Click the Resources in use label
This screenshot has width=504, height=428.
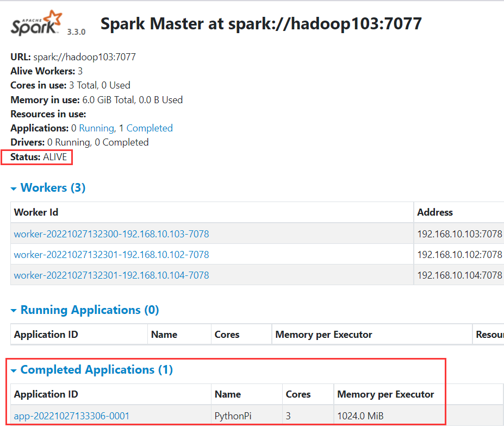[48, 114]
